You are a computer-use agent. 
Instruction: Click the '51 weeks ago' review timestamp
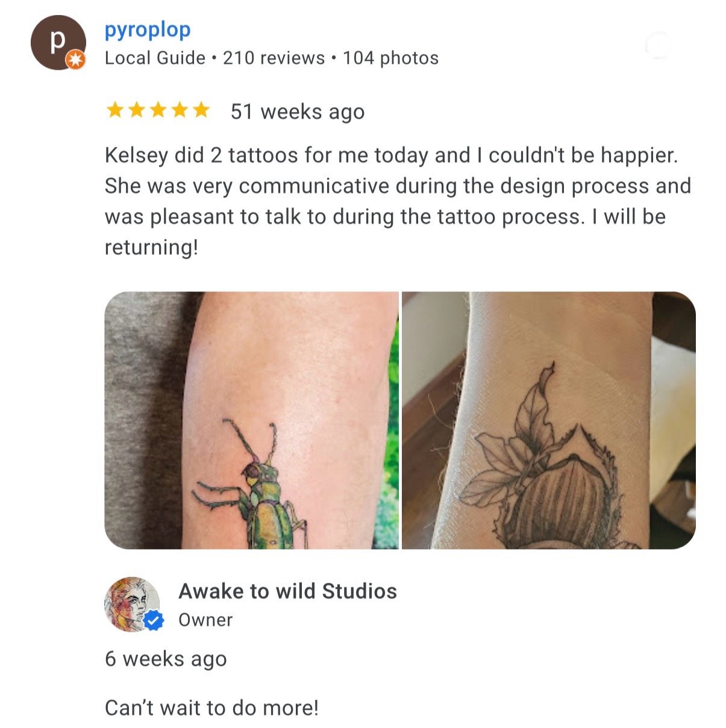click(x=298, y=111)
